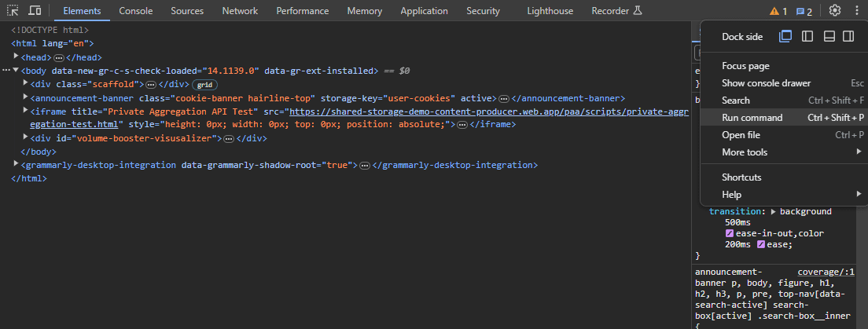Click ellipsis inside volume-booster div
868x329 pixels.
(229, 139)
